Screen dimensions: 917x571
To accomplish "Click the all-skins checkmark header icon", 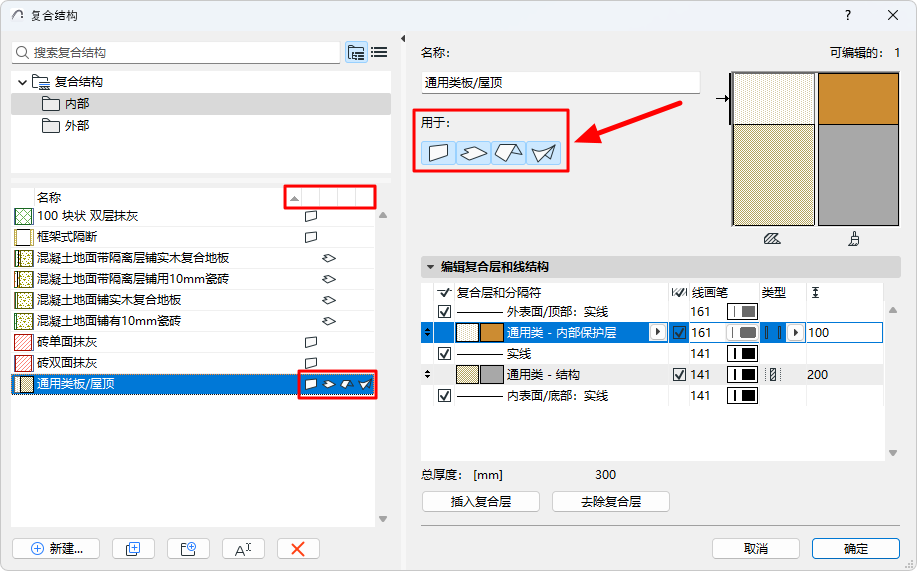I will pos(444,293).
